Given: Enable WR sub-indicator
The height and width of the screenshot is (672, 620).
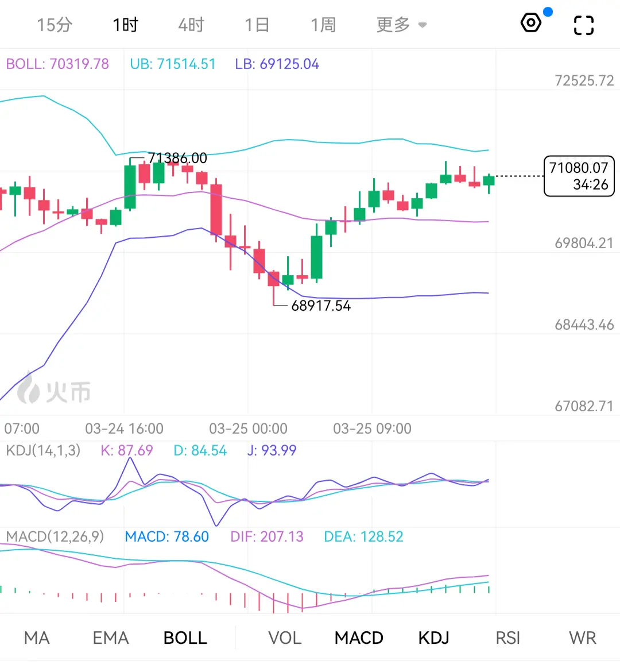Looking at the screenshot, I should [x=582, y=638].
